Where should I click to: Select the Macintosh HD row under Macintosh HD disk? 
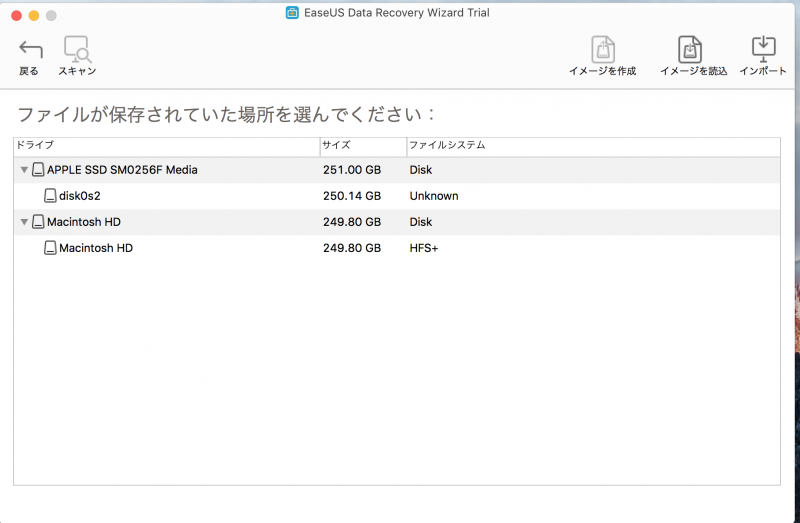(x=397, y=248)
